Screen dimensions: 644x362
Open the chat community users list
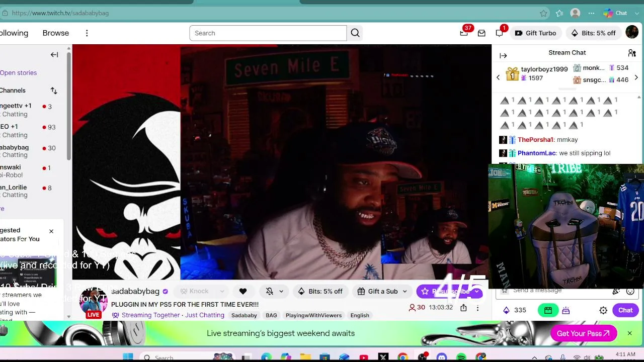coord(632,53)
